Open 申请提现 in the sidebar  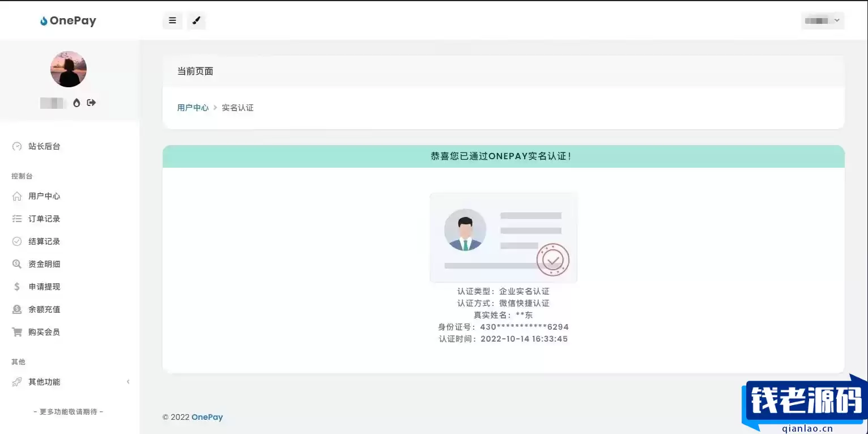44,287
